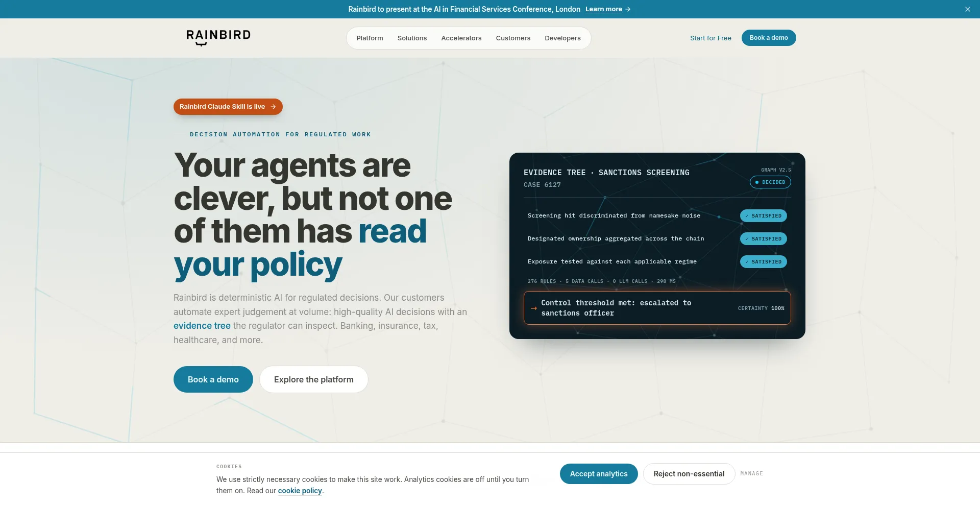Open the Platform menu

click(370, 38)
